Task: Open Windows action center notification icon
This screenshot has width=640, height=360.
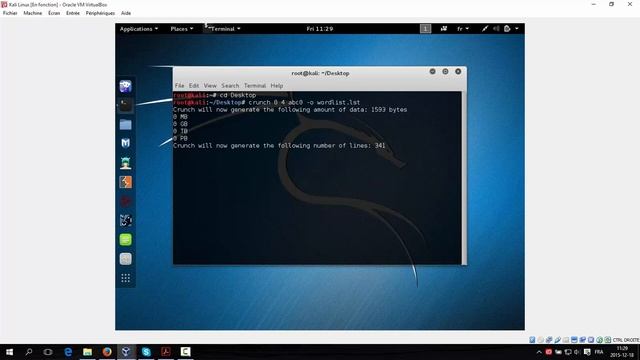Action: pos(587,352)
